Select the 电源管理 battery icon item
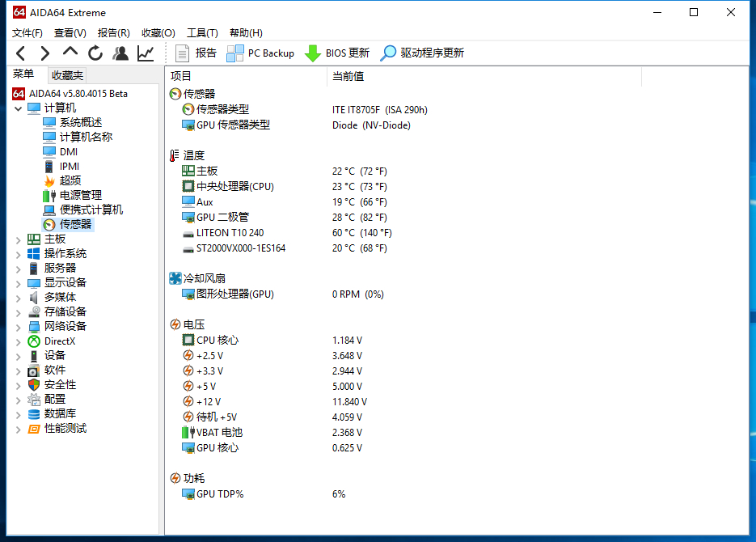This screenshot has height=542, width=756. pos(49,195)
